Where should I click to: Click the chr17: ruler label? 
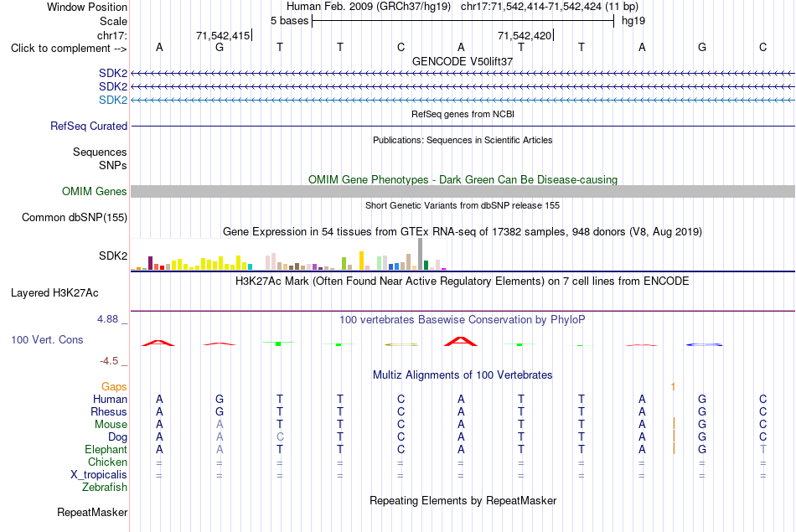click(112, 35)
